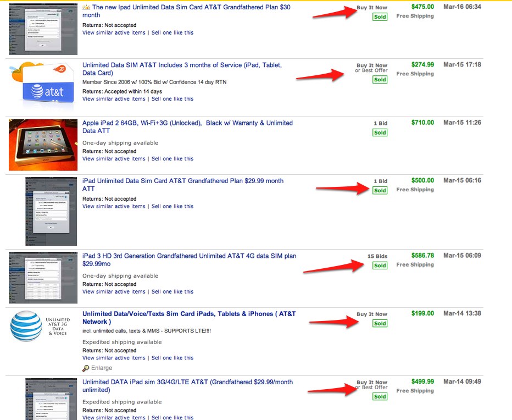Open thumbnail of $475.00 iPad SIM listing
Viewport: 512px width, 420px height.
tap(43, 29)
